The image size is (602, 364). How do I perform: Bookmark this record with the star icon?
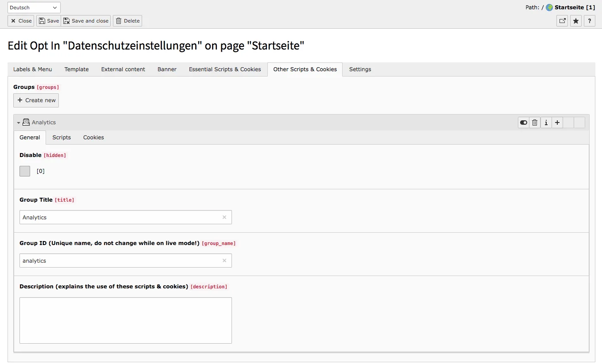click(x=575, y=21)
